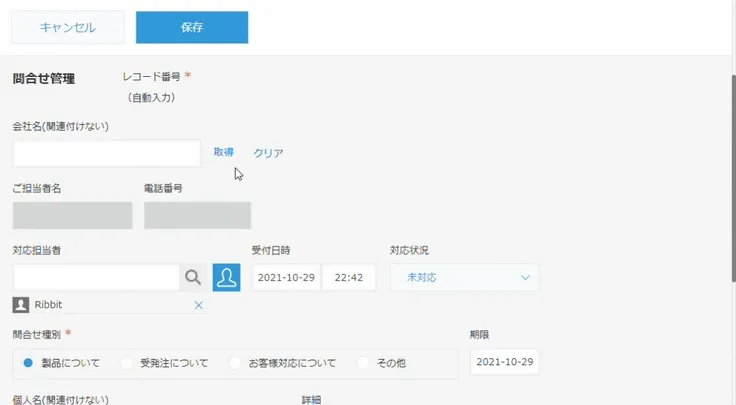Click the 問合せ管理 heading text
Image resolution: width=736 pixels, height=405 pixels.
click(44, 79)
